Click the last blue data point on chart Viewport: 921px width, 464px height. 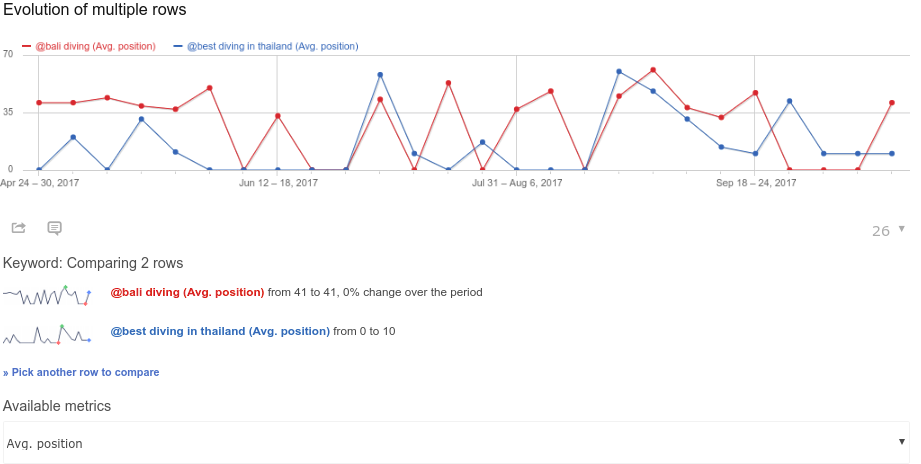click(891, 154)
